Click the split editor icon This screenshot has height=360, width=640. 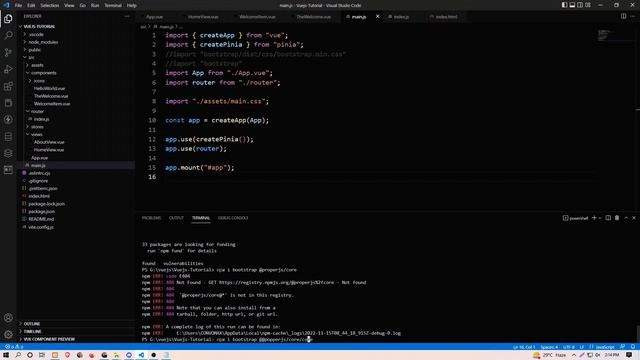pos(623,16)
